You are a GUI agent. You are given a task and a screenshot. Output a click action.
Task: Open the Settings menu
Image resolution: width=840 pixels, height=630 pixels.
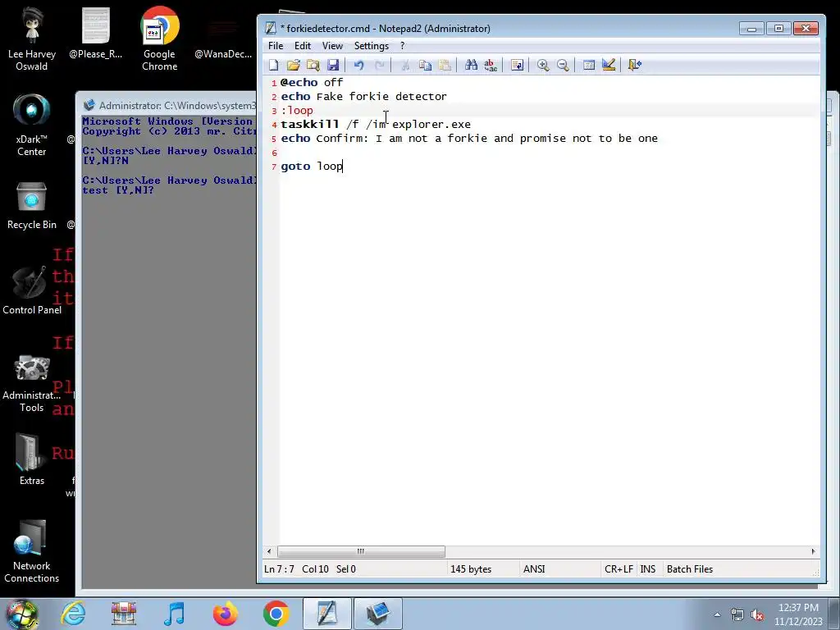(372, 46)
